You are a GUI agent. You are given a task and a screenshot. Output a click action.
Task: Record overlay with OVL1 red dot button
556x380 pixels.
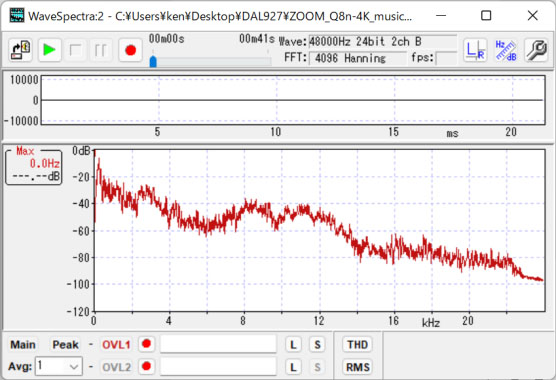tap(146, 344)
